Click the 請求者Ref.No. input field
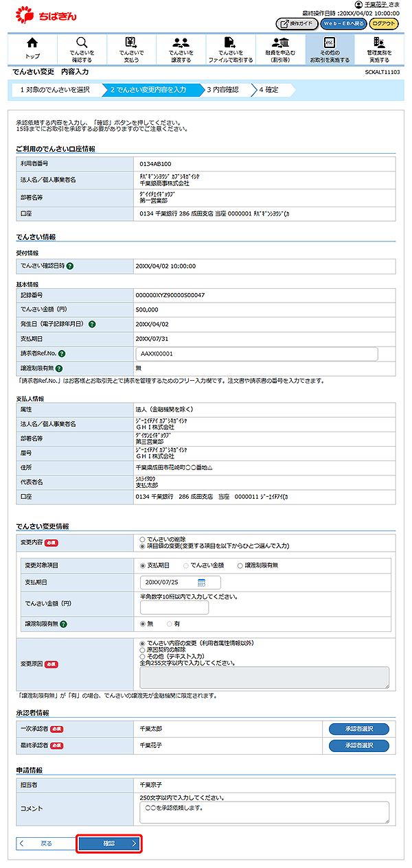 258,354
